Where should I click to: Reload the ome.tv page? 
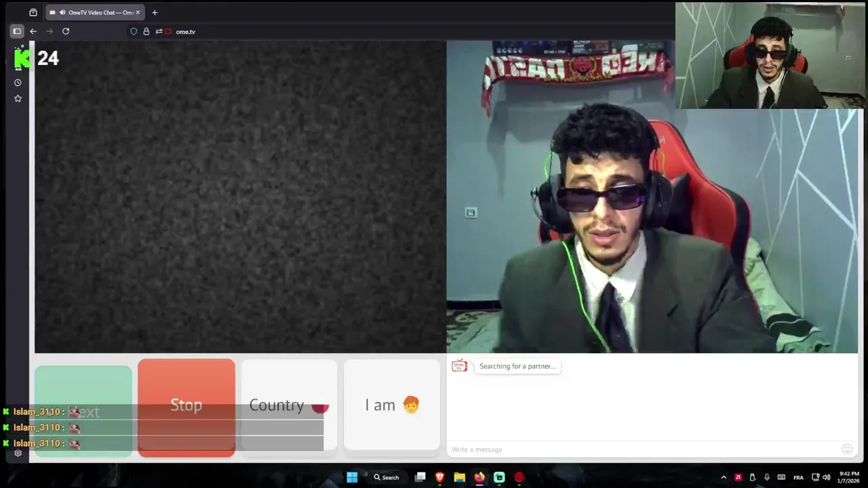(x=66, y=31)
